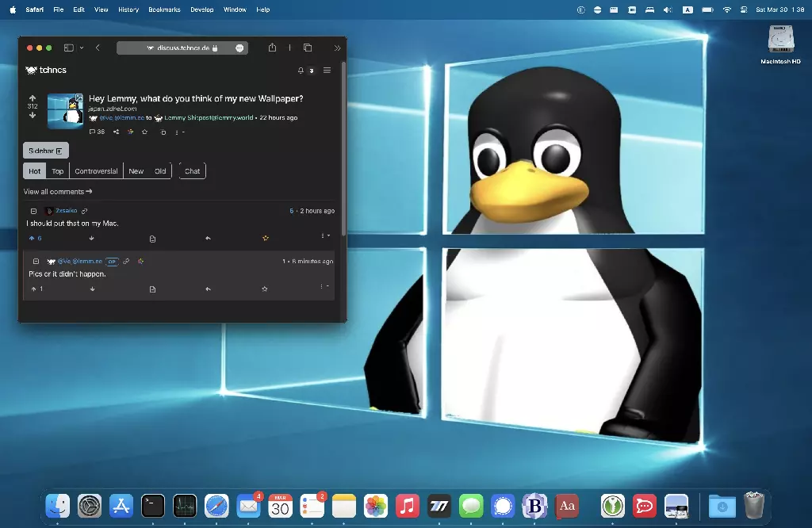The width and height of the screenshot is (812, 528).
Task: Open the Wallpaper post thumbnail
Action: [65, 111]
